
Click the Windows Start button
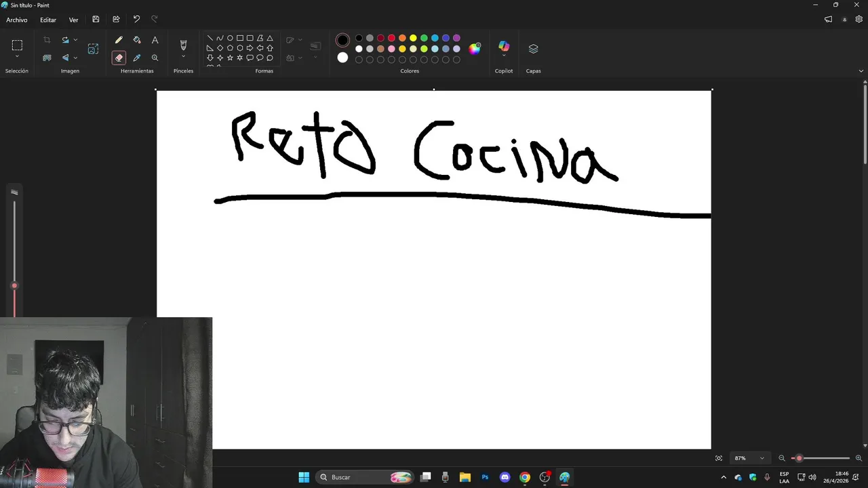[304, 477]
